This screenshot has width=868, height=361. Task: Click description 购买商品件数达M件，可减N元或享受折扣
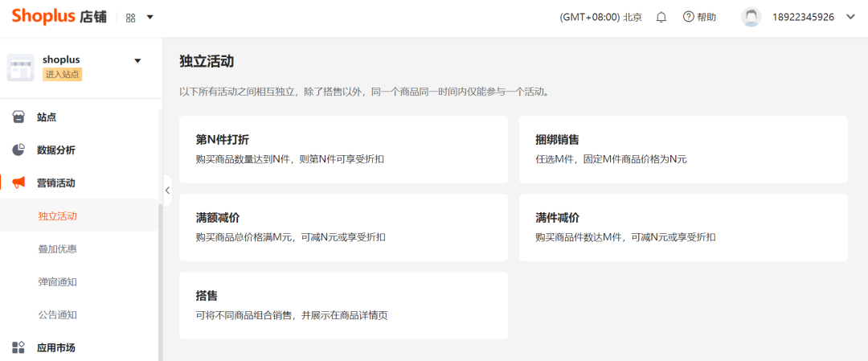click(x=625, y=237)
